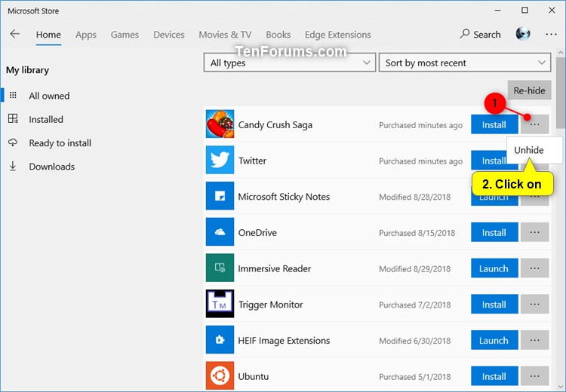Click the Search magnifier button
Screen dimensions: 566x392
click(x=480, y=34)
